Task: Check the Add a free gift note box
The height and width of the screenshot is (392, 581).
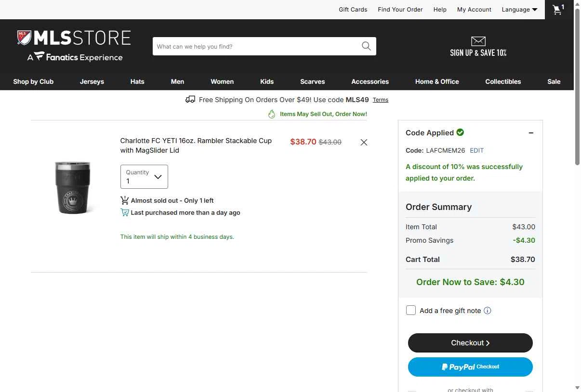Action: click(x=411, y=311)
